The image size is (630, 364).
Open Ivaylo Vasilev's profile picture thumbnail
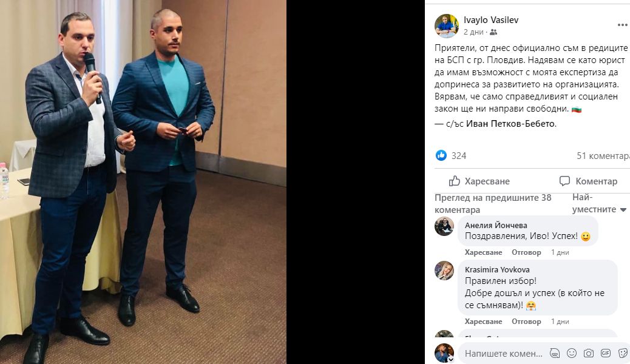coord(446,25)
